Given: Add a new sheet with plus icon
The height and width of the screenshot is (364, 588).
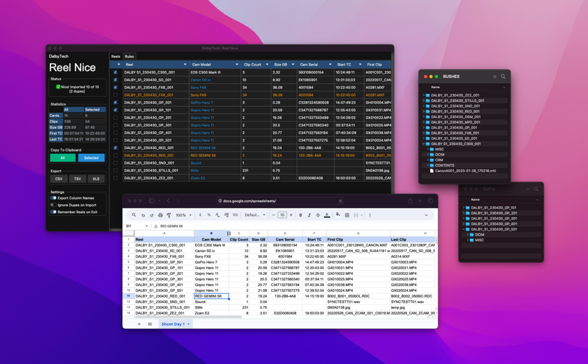Looking at the screenshot, I should (x=139, y=324).
